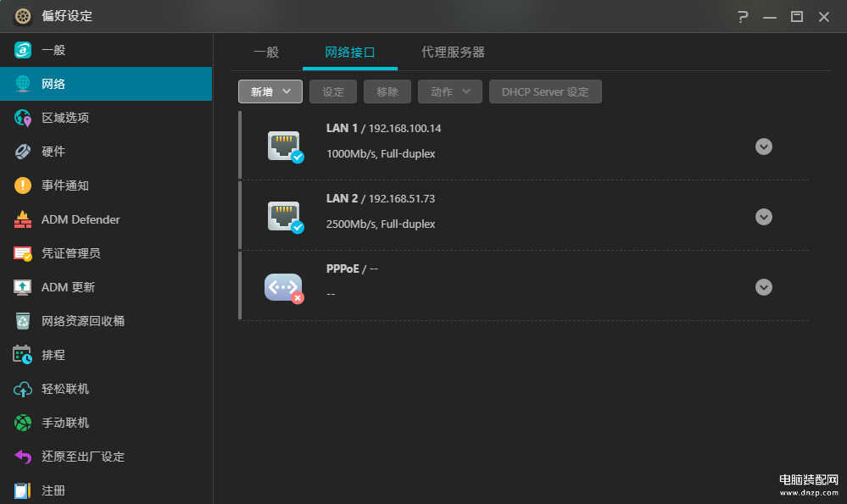Viewport: 847px width, 504px height.
Task: Select the 网络接口 tab
Action: point(350,53)
